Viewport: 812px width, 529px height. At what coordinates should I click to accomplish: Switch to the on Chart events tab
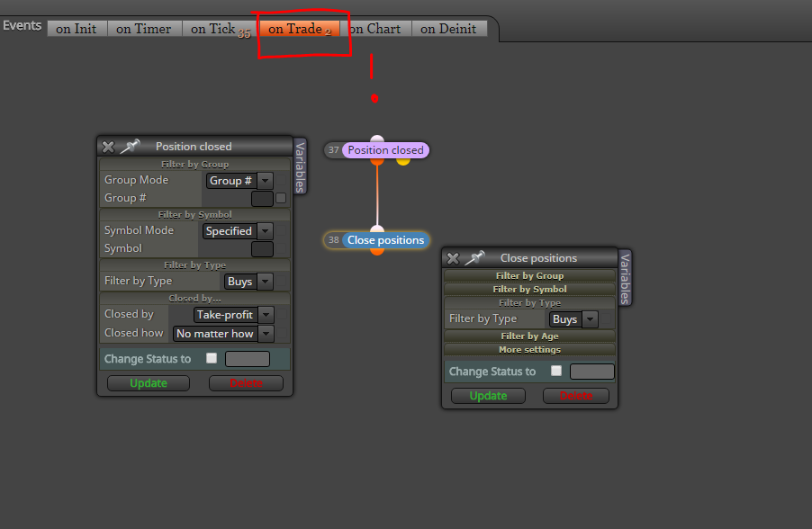coord(376,29)
